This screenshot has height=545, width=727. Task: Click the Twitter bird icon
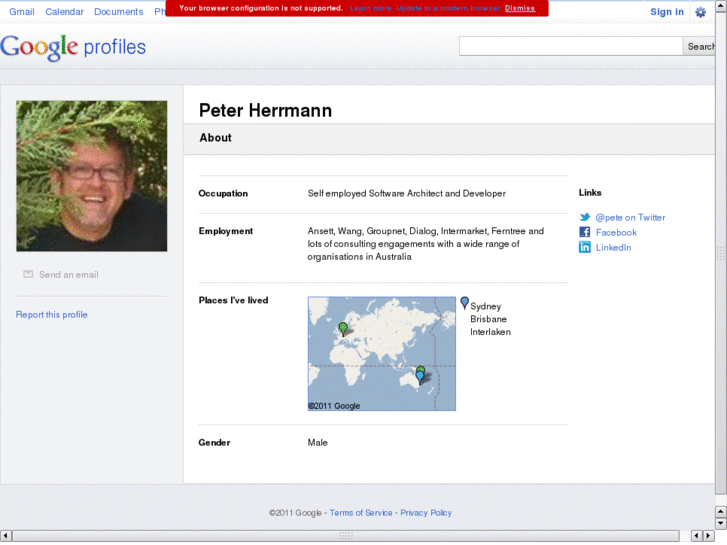(585, 217)
